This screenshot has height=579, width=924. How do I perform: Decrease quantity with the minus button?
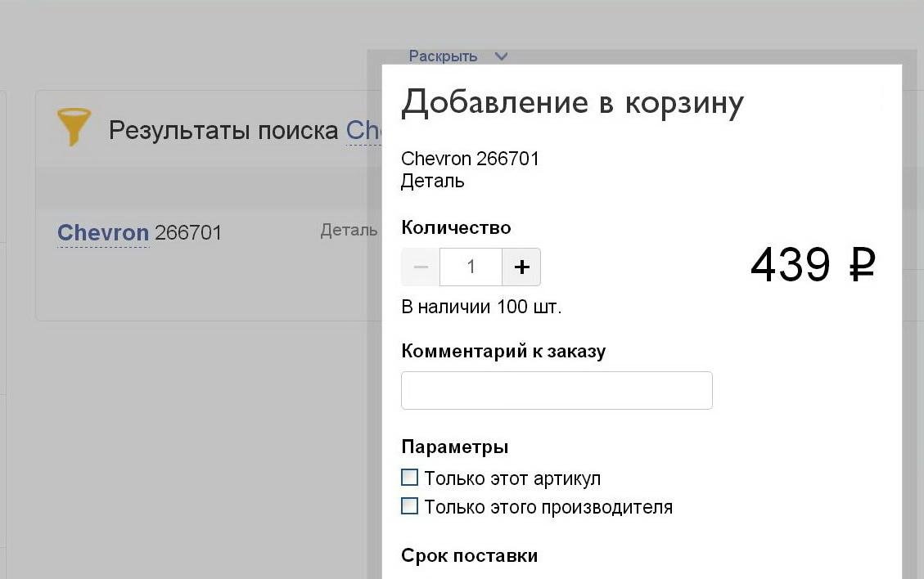point(420,267)
